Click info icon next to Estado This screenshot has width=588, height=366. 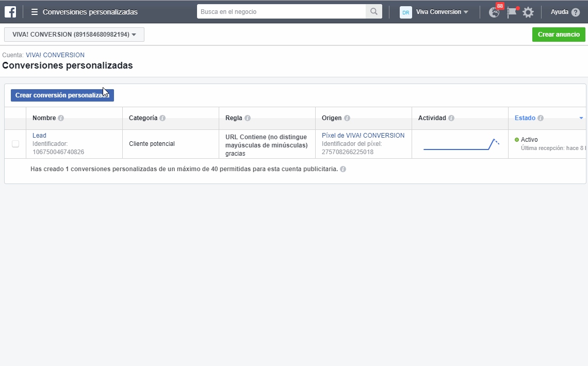(541, 118)
